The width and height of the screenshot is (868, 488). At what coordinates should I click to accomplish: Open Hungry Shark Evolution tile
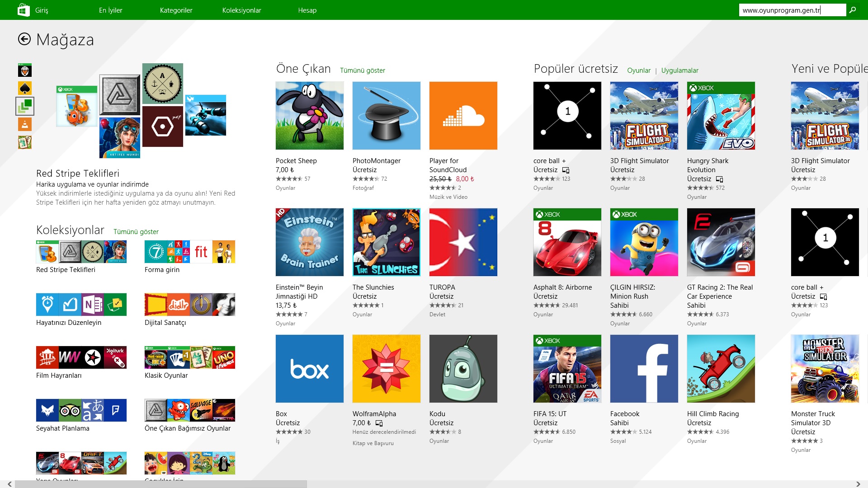coord(721,116)
